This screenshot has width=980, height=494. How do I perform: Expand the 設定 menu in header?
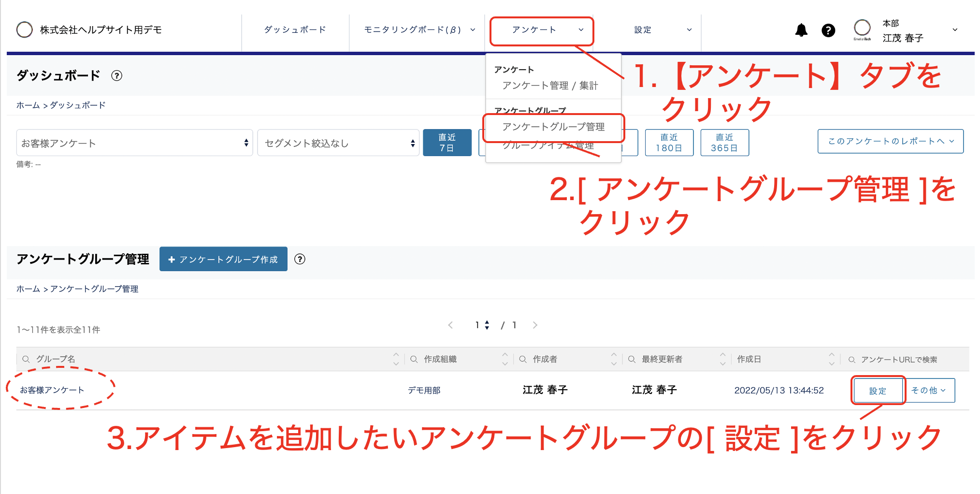pos(662,30)
